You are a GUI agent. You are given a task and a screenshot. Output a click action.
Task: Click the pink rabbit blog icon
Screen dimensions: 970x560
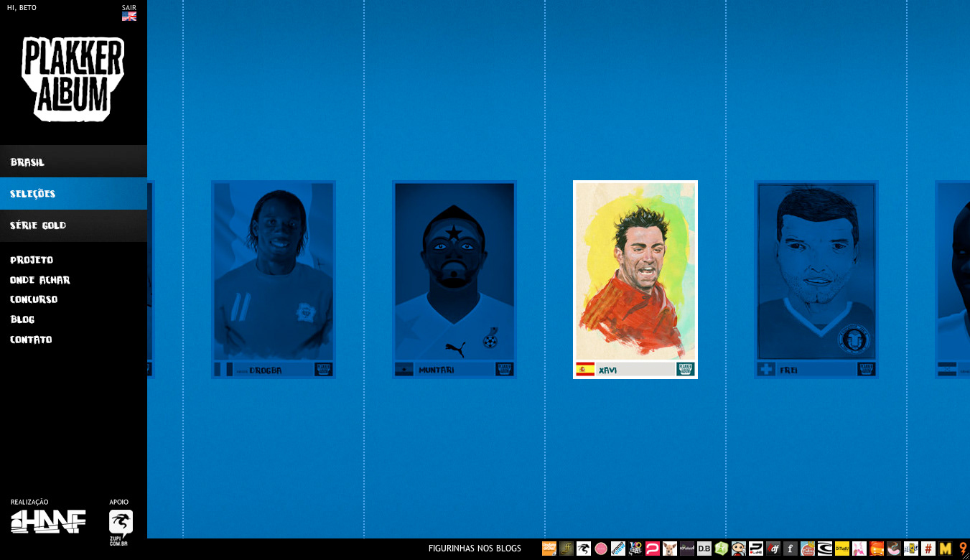click(859, 549)
